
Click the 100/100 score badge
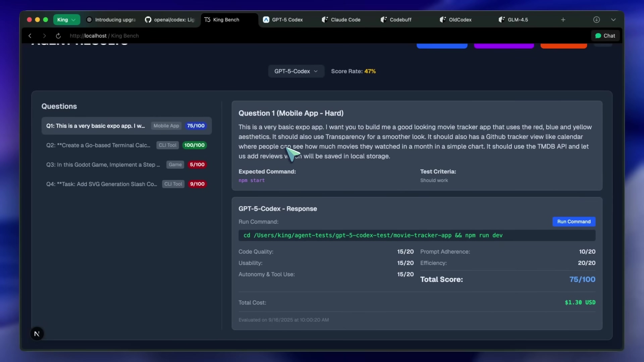point(194,145)
